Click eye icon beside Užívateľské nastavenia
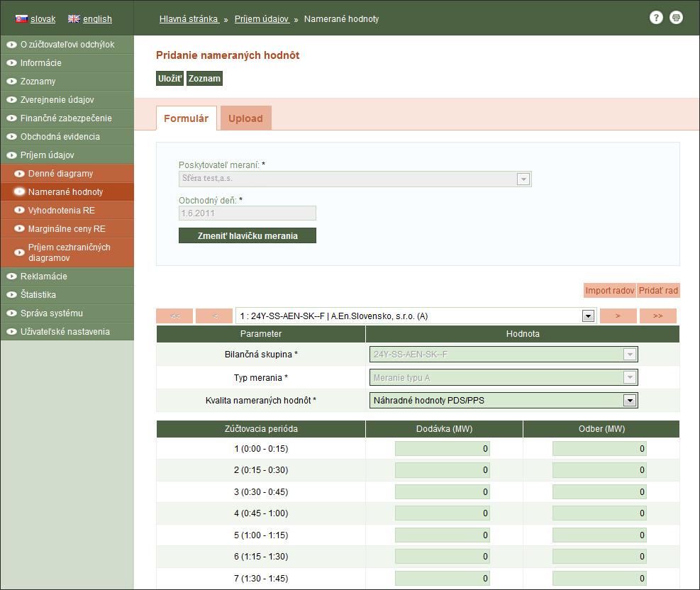 tap(11, 332)
